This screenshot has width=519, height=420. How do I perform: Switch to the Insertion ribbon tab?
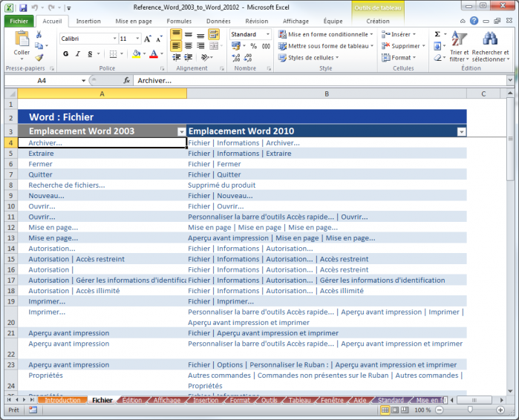(88, 22)
